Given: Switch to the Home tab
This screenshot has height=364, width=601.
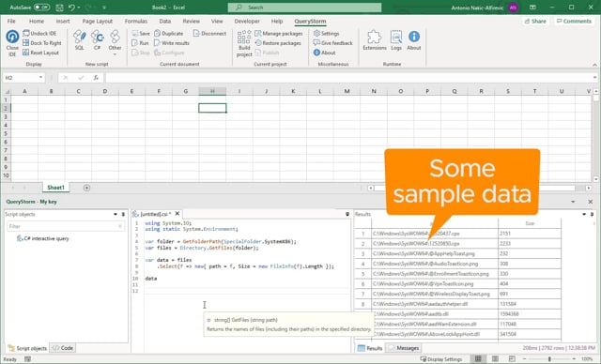Looking at the screenshot, I should click(37, 21).
